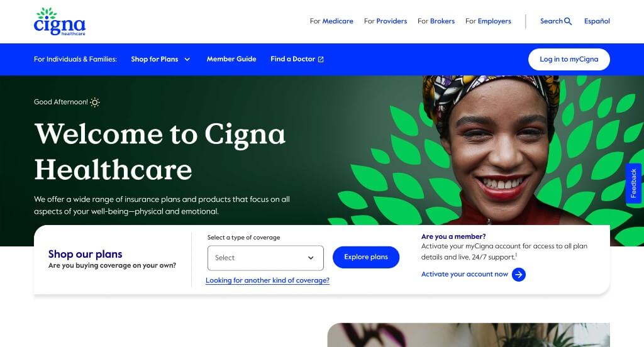The height and width of the screenshot is (347, 644).
Task: Click Activate your account now link
Action: click(465, 274)
